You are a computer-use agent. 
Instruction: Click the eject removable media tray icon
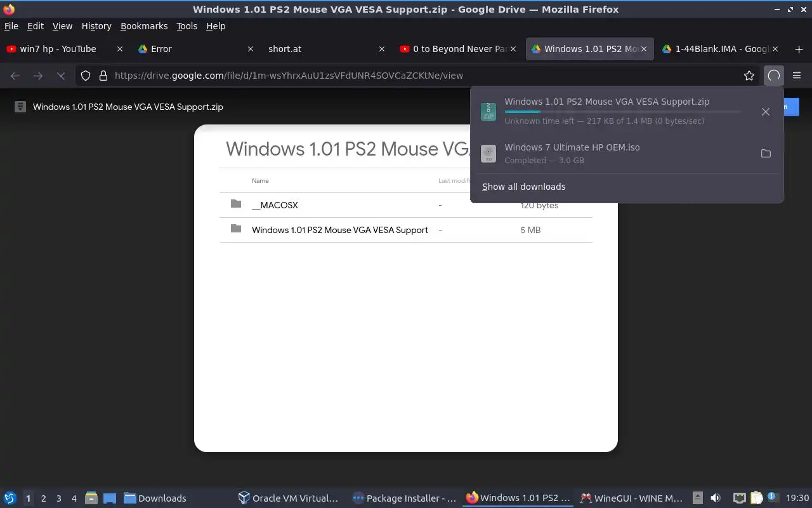697,498
